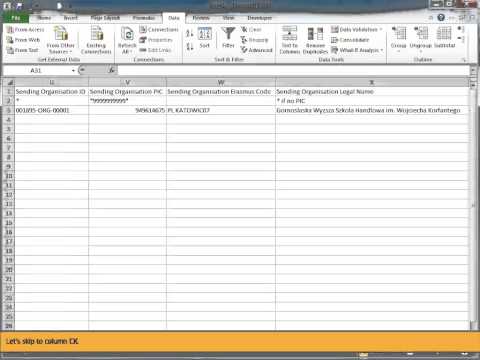
Task: Open Excel Help question mark
Action: click(441, 17)
